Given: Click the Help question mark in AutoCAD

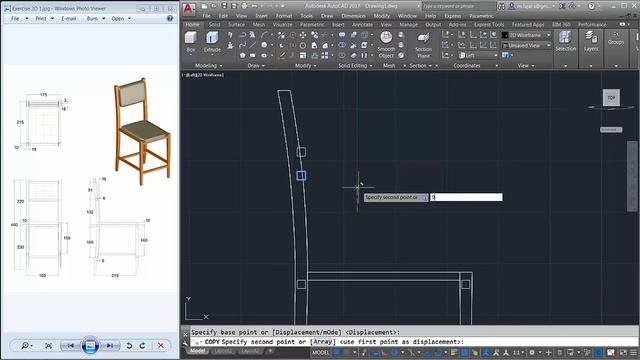Looking at the screenshot, I should 591,6.
